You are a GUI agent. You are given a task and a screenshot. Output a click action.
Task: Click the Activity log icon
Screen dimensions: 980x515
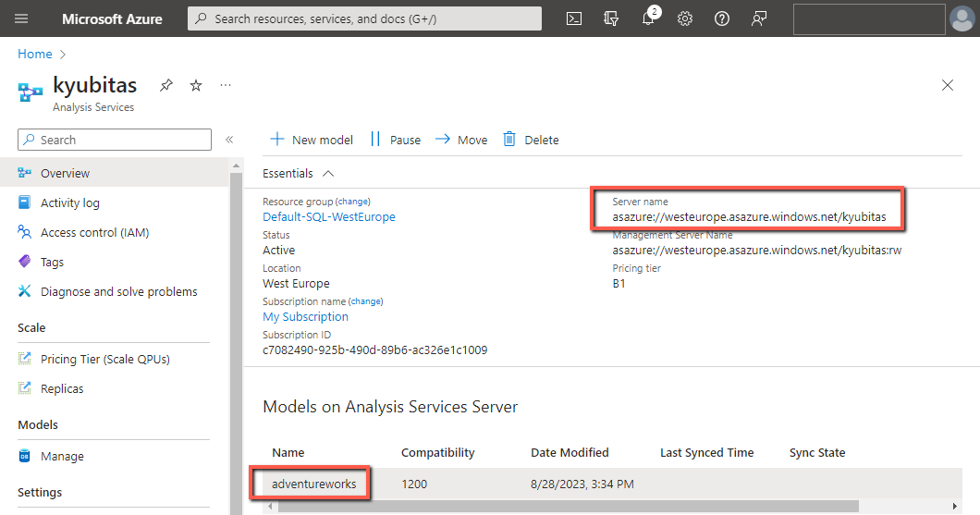(x=24, y=202)
